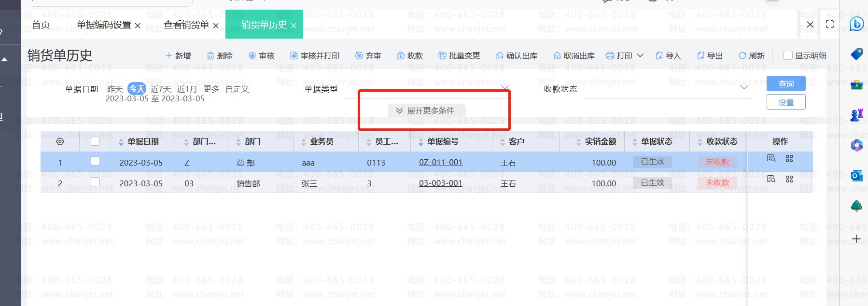Switch to the 查看销货单 tab
Viewport: 868px width, 306px height.
186,25
